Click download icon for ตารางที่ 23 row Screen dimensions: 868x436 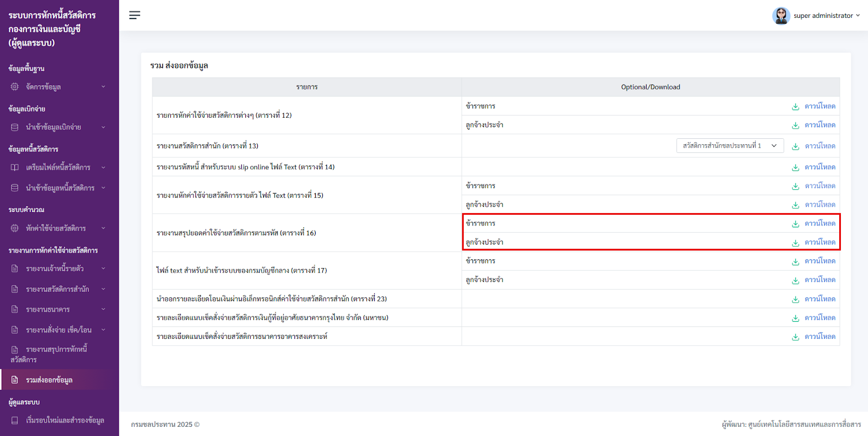(795, 299)
